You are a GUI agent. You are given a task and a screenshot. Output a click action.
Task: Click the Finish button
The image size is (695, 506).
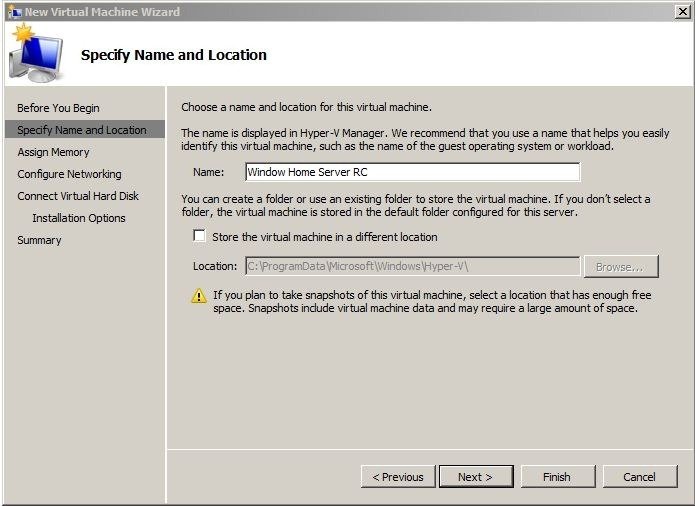558,477
